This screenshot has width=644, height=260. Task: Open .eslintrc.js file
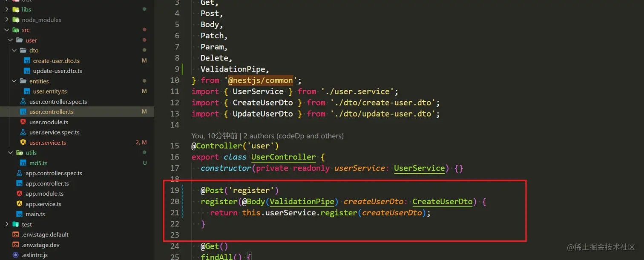point(35,255)
